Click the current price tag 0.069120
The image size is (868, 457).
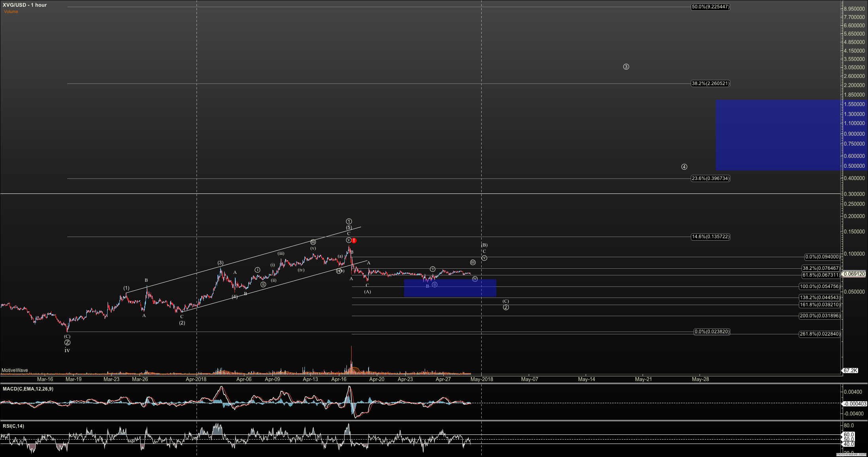854,274
